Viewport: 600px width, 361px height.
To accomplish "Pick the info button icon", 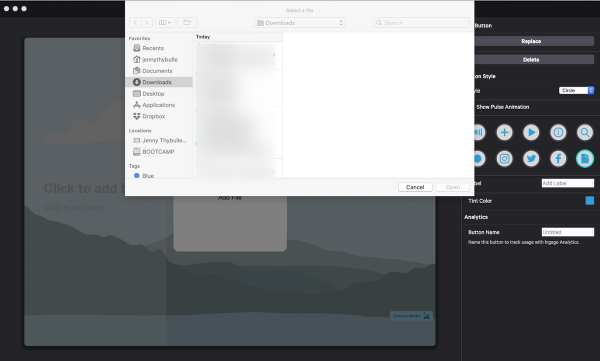I will (x=558, y=132).
